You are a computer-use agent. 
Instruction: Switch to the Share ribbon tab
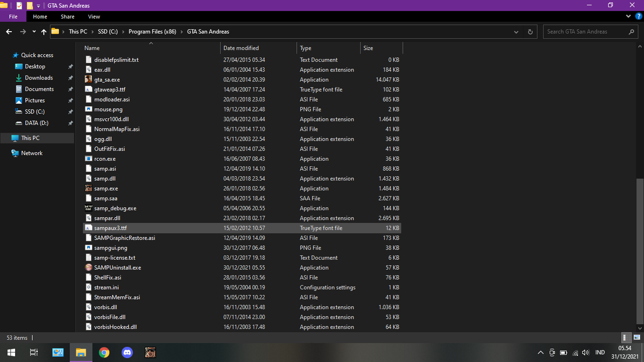tap(67, 17)
